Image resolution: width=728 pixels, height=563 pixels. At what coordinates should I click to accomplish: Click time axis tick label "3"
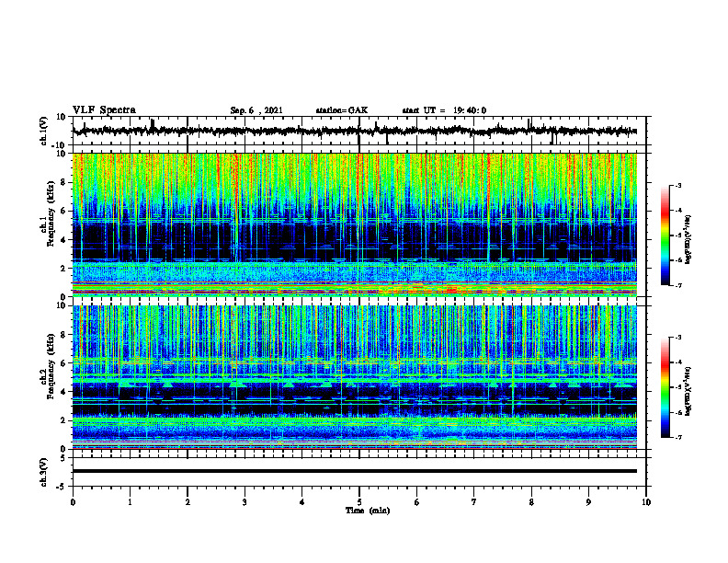245,502
